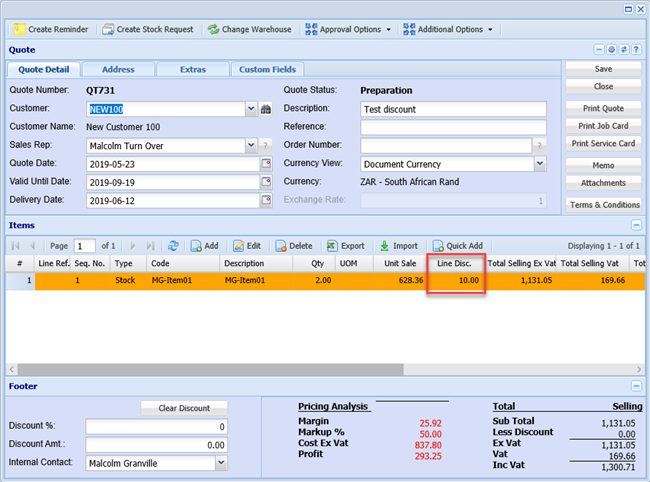Viewport: 650px width, 482px height.
Task: Expand the Approval Options dropdown
Action: tap(349, 29)
